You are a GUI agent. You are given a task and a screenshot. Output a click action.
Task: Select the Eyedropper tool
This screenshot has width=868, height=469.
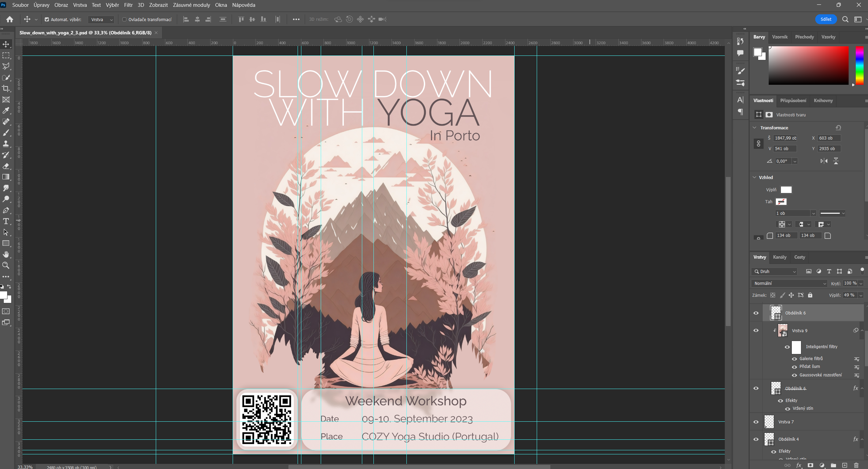pos(6,111)
